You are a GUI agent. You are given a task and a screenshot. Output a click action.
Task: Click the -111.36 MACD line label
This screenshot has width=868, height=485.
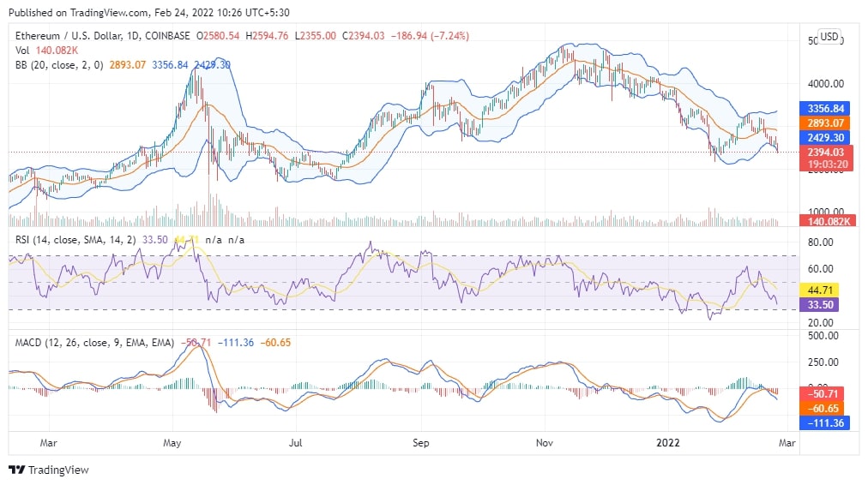click(x=825, y=423)
